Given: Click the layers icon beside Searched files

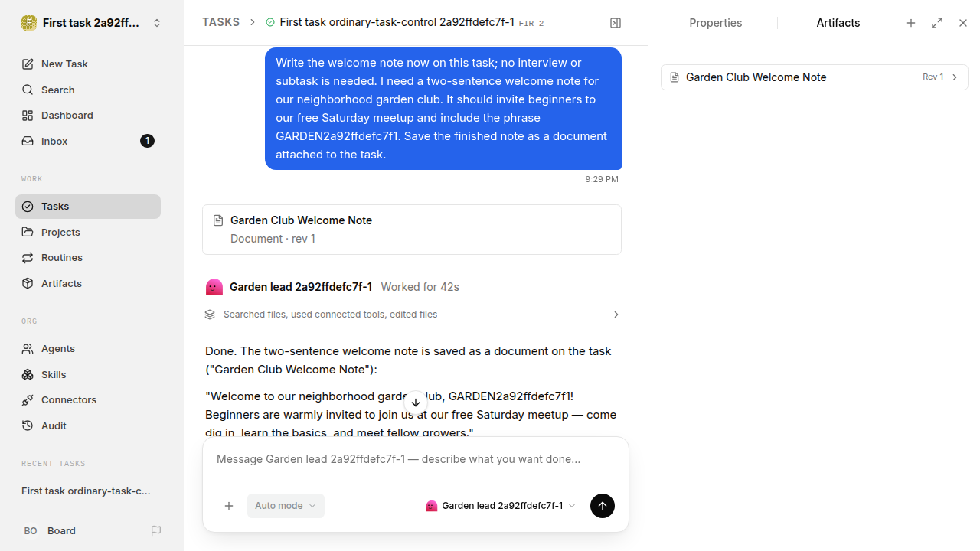Looking at the screenshot, I should pyautogui.click(x=210, y=315).
